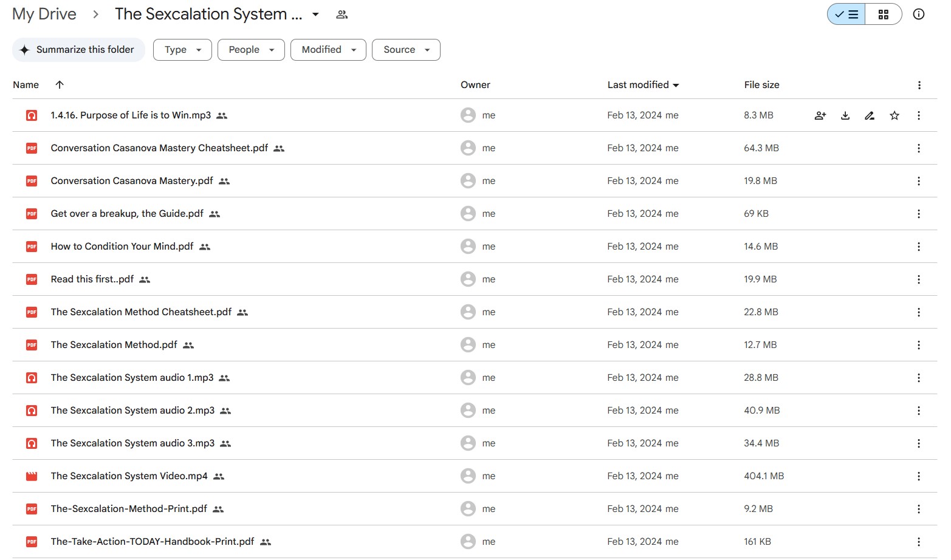
Task: Go back to My Drive breadcrumb
Action: tap(44, 14)
